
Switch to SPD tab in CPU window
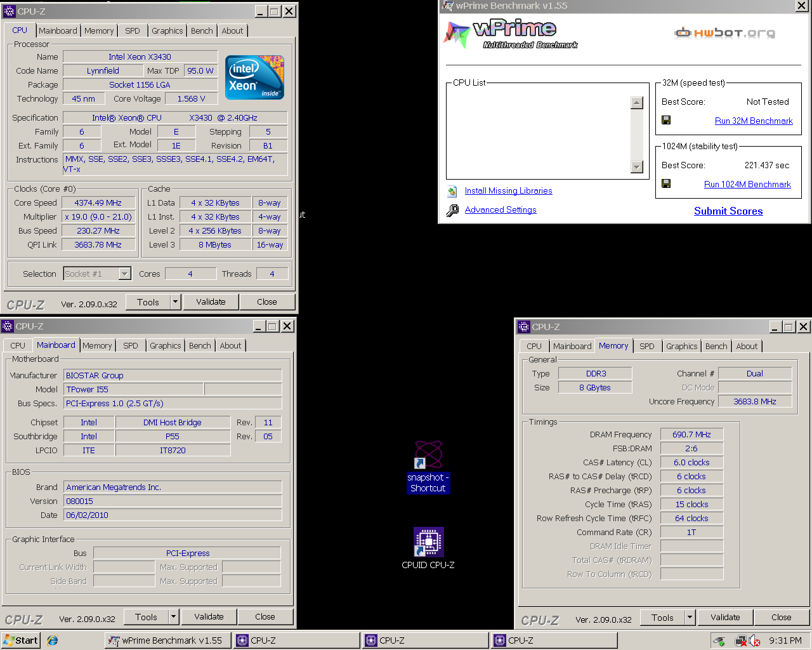(133, 31)
